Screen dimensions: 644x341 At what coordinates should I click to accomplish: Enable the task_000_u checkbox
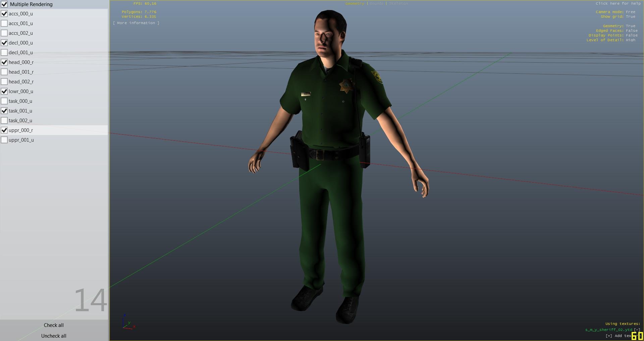(4, 101)
